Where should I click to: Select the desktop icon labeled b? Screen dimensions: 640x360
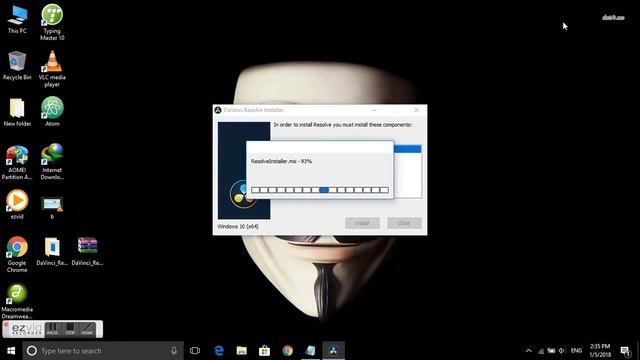(52, 207)
